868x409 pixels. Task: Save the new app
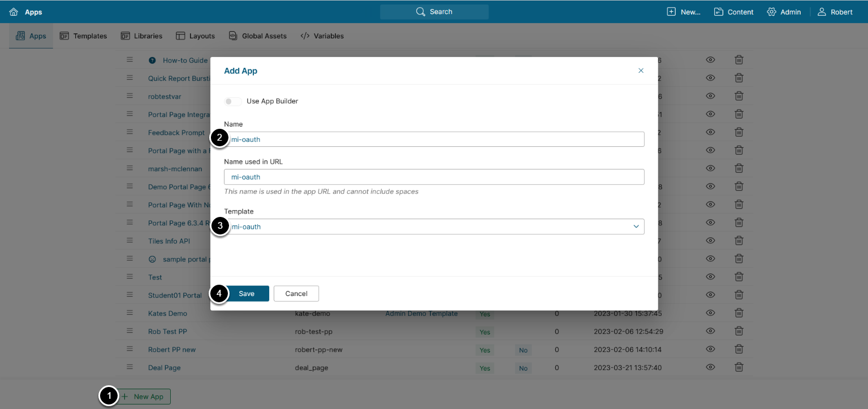click(x=247, y=293)
